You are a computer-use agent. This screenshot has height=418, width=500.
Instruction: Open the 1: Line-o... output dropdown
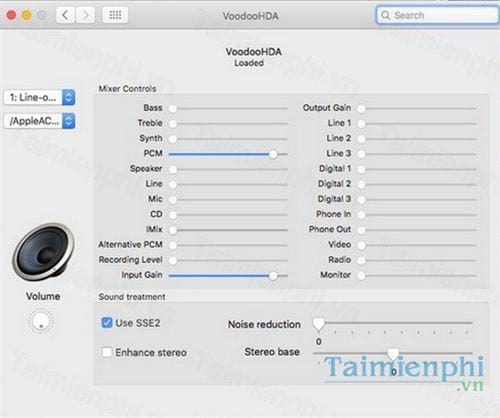pyautogui.click(x=39, y=97)
